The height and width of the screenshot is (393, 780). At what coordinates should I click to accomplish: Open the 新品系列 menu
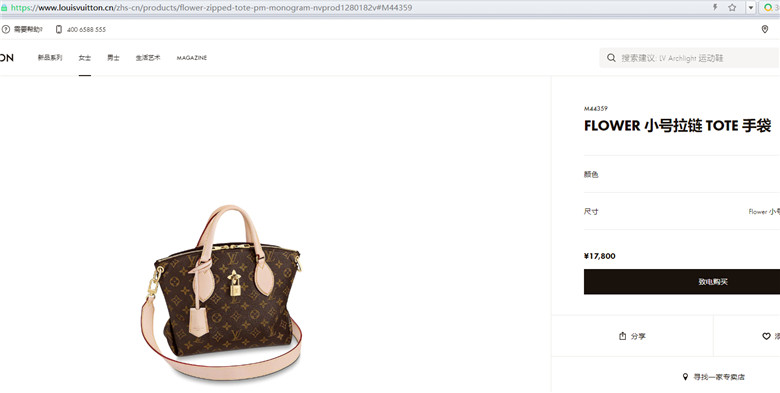coord(50,58)
